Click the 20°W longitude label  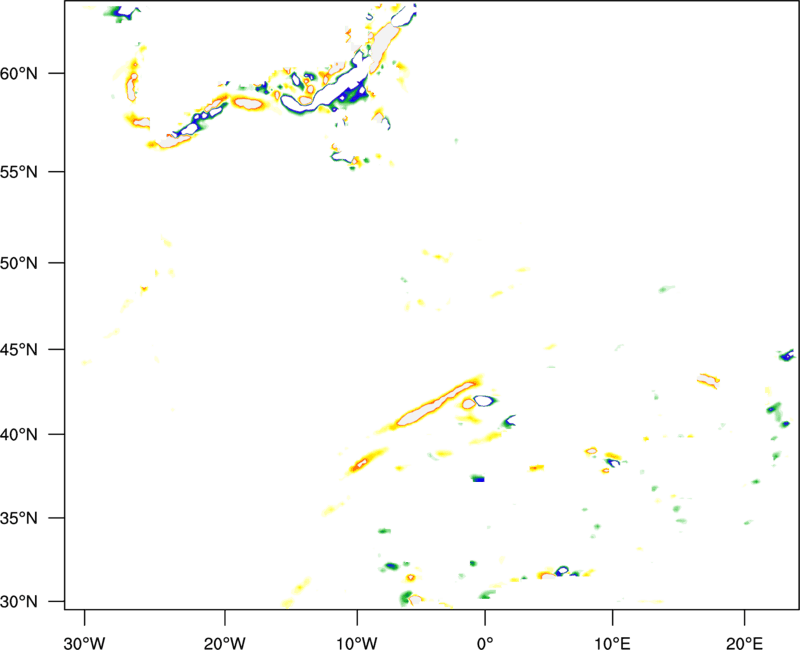[x=225, y=643]
